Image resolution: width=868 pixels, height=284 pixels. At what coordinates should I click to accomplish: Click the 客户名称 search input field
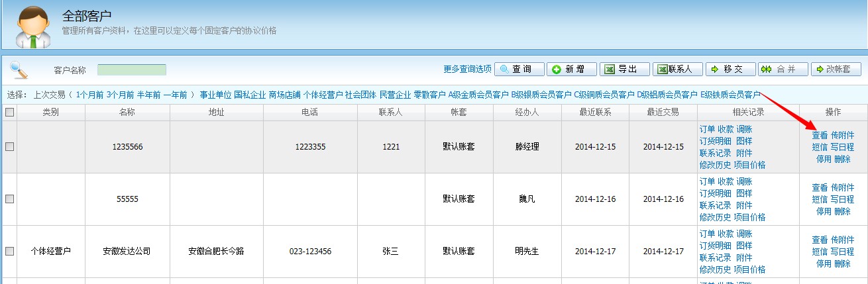coord(132,70)
